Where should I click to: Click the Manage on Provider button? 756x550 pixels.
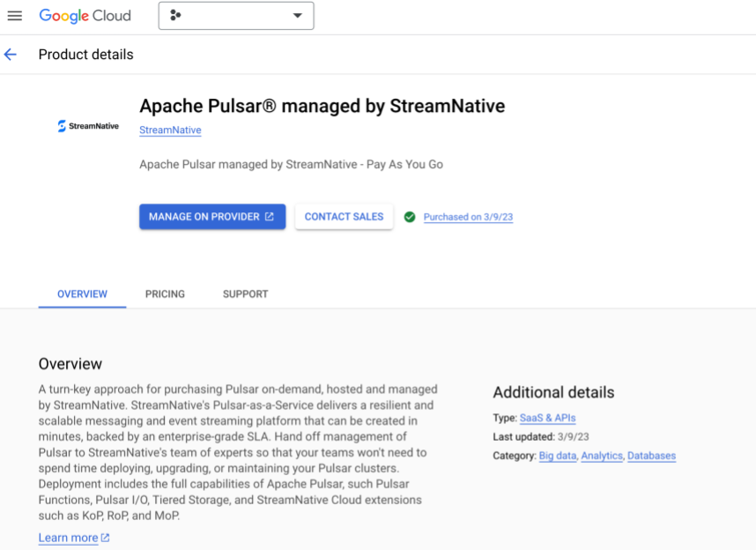[x=211, y=216]
